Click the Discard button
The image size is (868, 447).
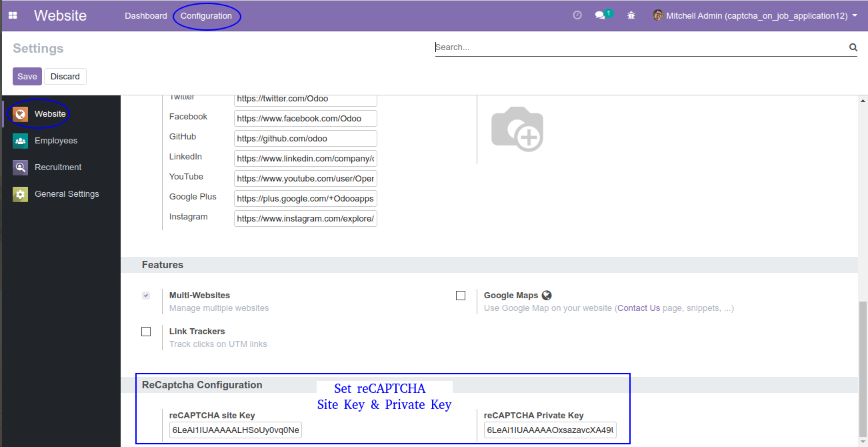coord(65,76)
